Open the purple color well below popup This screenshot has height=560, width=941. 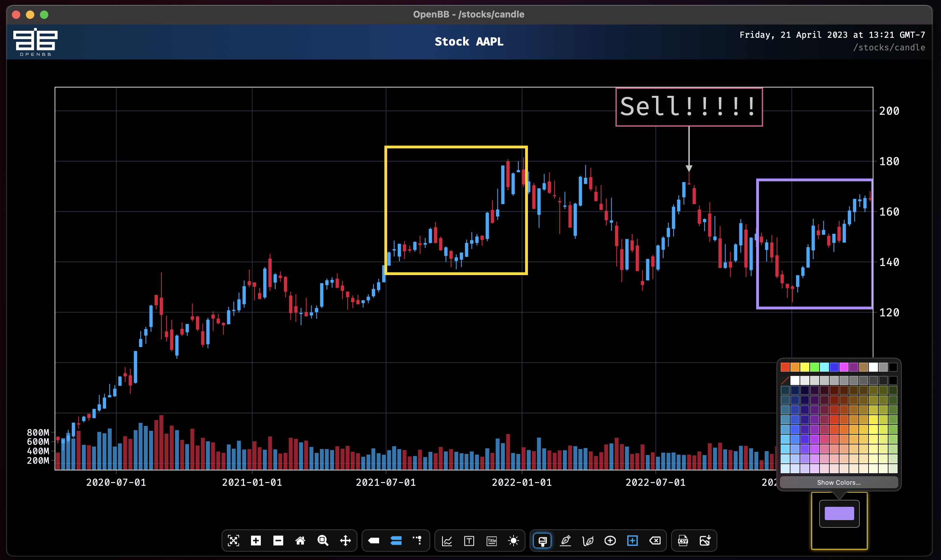839,513
